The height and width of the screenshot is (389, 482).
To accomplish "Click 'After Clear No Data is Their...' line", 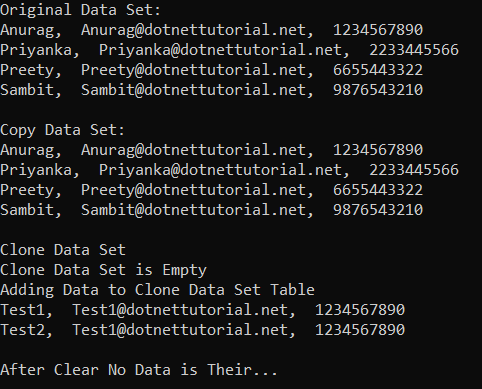I will (x=139, y=370).
